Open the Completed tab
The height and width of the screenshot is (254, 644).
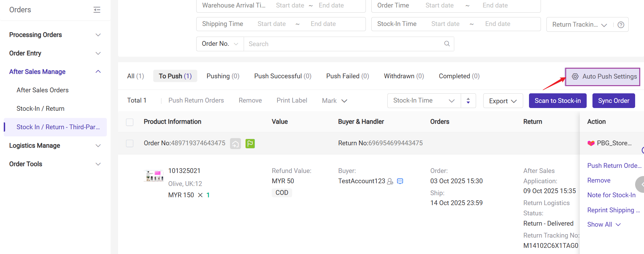pyautogui.click(x=459, y=76)
